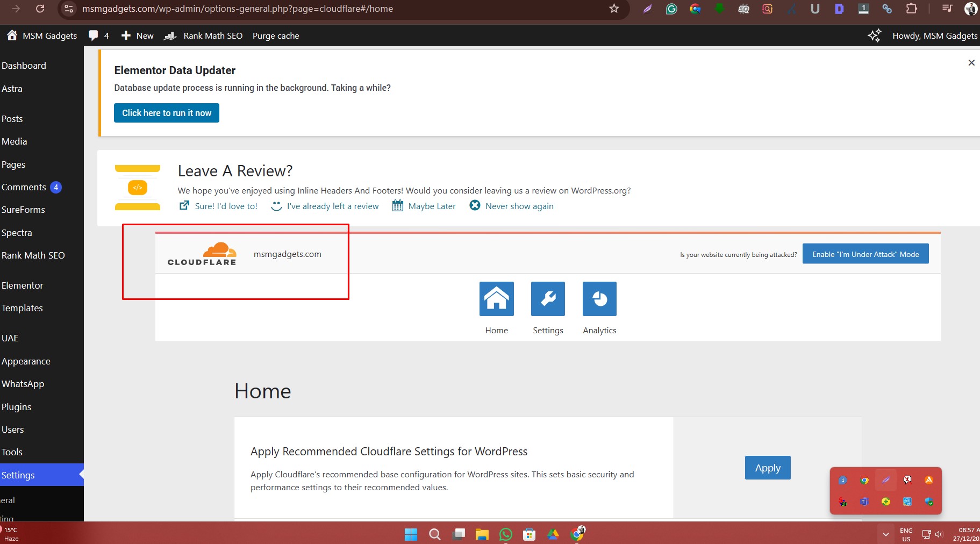Screen dimensions: 980x544
Task: Open the Cloudflare Settings wrench icon
Action: coord(548,299)
